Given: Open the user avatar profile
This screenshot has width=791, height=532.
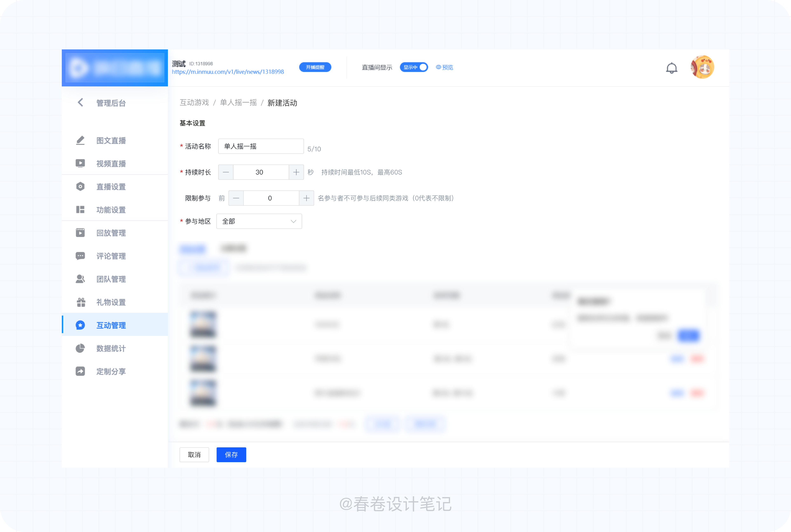Looking at the screenshot, I should (x=702, y=67).
